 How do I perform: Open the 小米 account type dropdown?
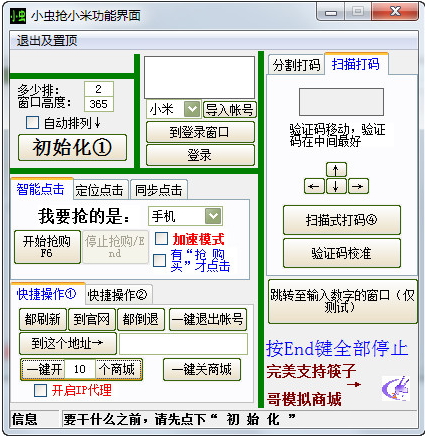coord(192,109)
